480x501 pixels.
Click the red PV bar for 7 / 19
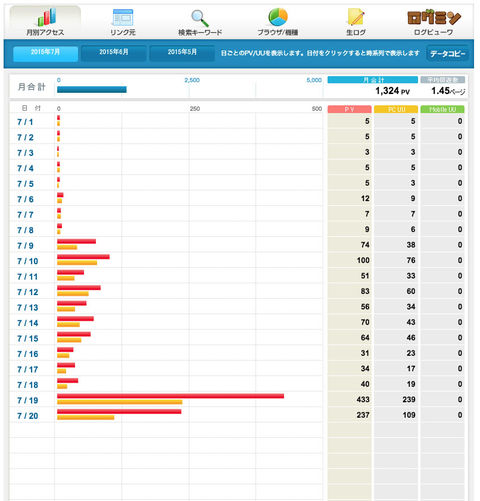(x=170, y=396)
